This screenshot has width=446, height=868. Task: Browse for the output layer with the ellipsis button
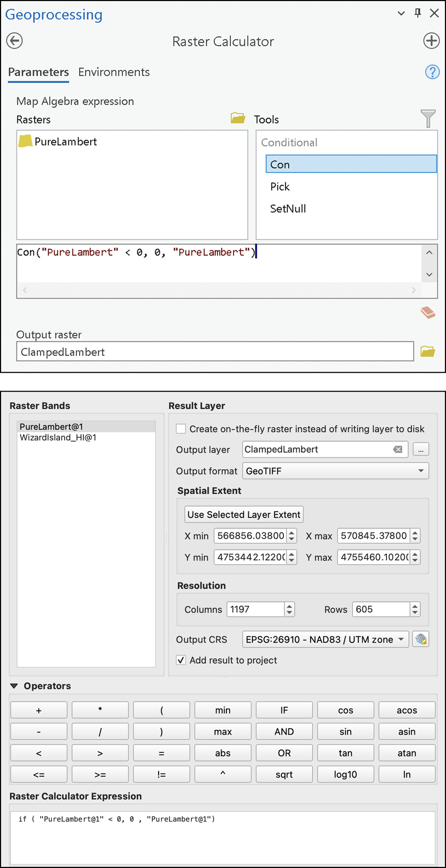[x=421, y=450]
